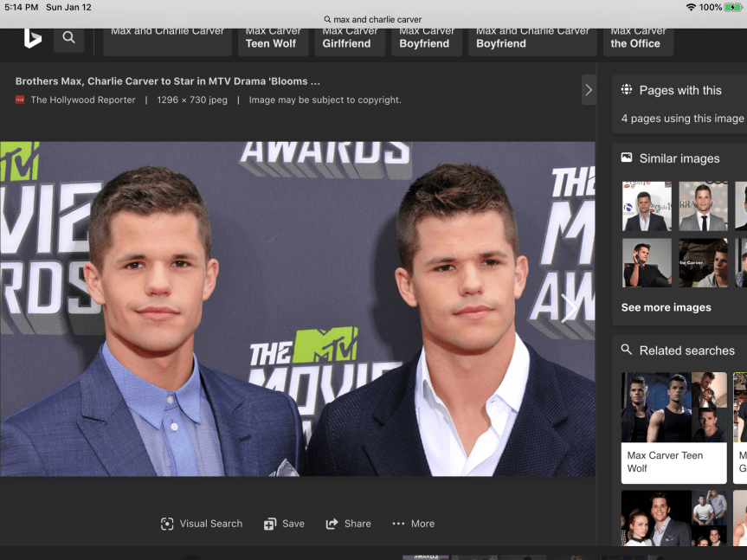Open Max Carver Teen Wolf related search card
The height and width of the screenshot is (560, 747).
coord(673,428)
